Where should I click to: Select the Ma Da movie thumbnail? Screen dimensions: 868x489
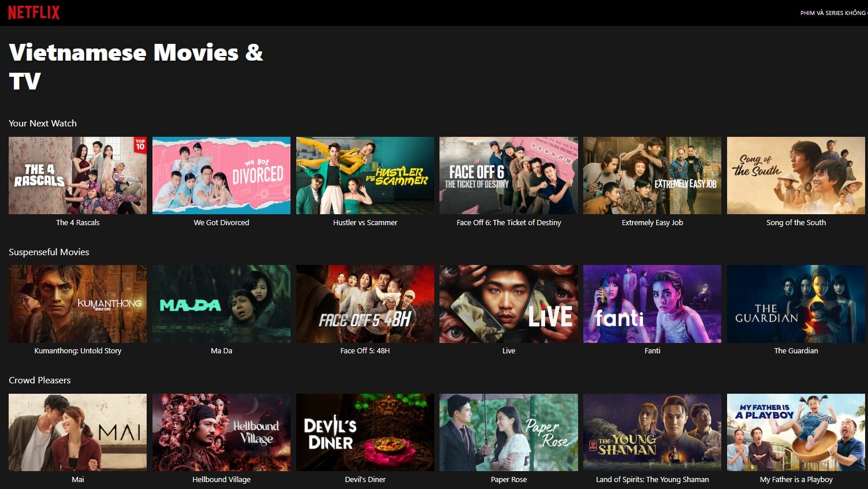tap(221, 304)
